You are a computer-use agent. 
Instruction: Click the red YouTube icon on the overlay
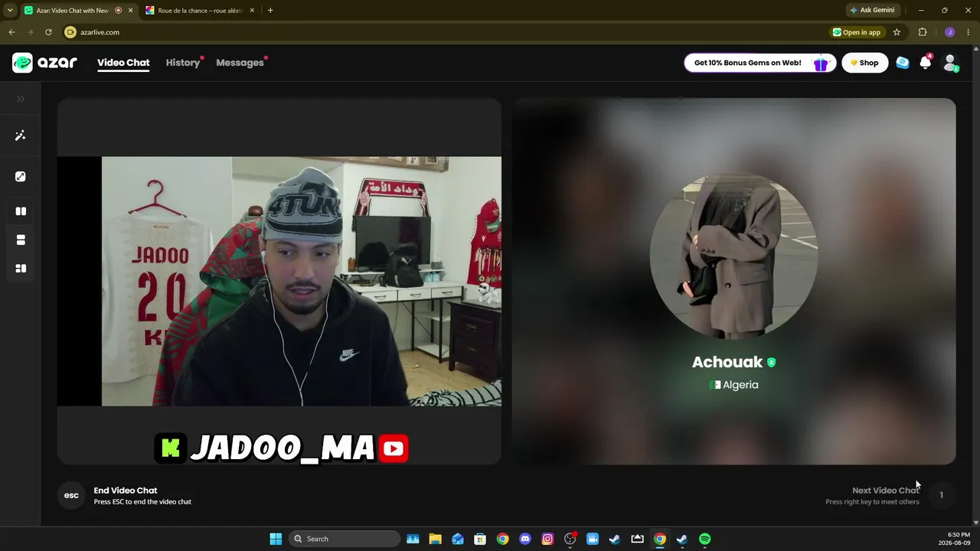(x=394, y=448)
